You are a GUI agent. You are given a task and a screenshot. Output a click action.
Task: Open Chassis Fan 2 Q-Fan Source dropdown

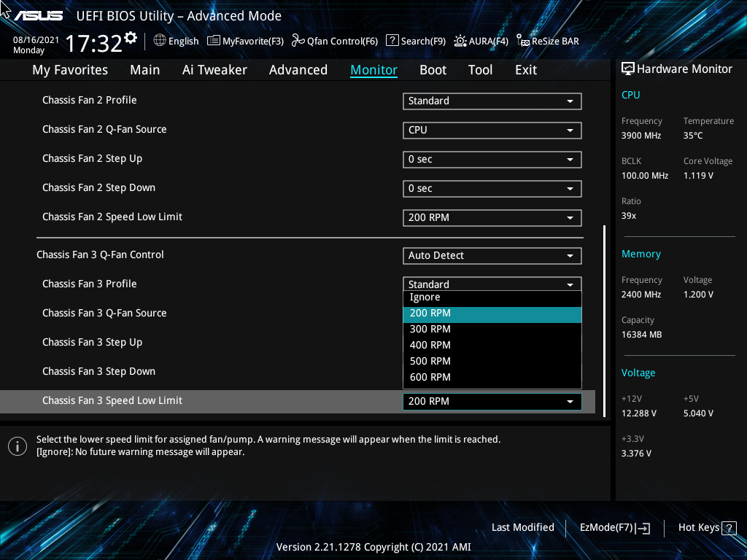(x=492, y=130)
